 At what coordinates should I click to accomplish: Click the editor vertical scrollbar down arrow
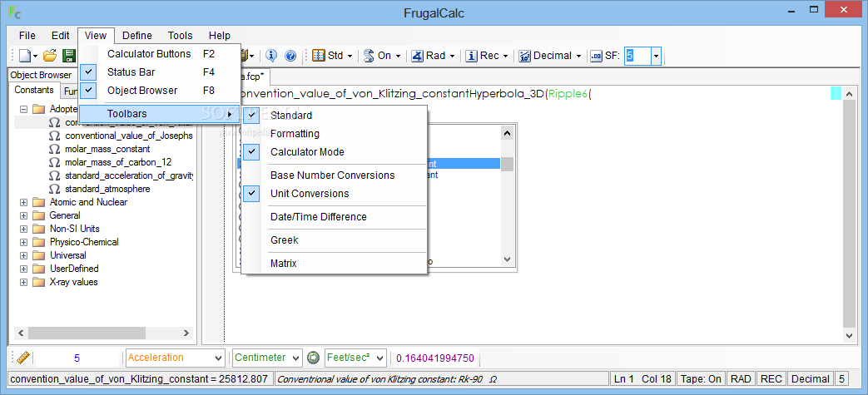(x=849, y=335)
